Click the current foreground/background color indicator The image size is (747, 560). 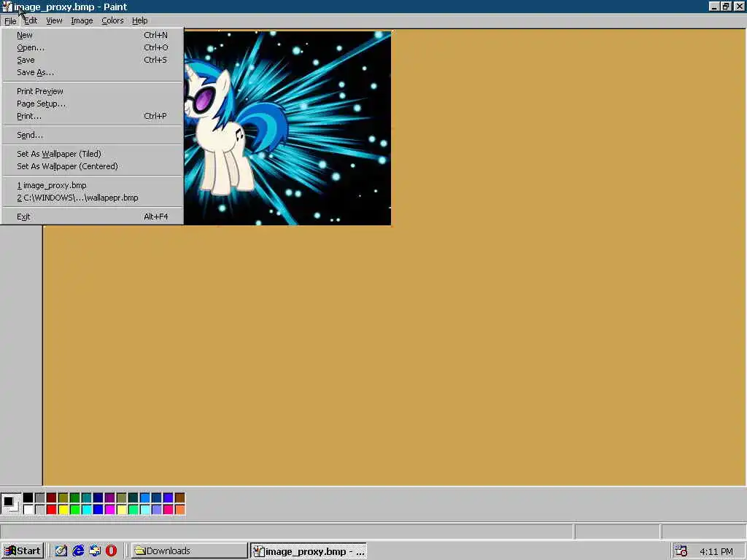[x=11, y=504]
